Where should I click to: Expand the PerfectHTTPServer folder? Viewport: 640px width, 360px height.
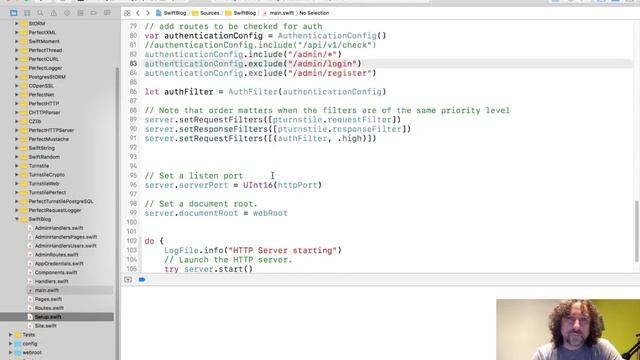tap(16, 130)
